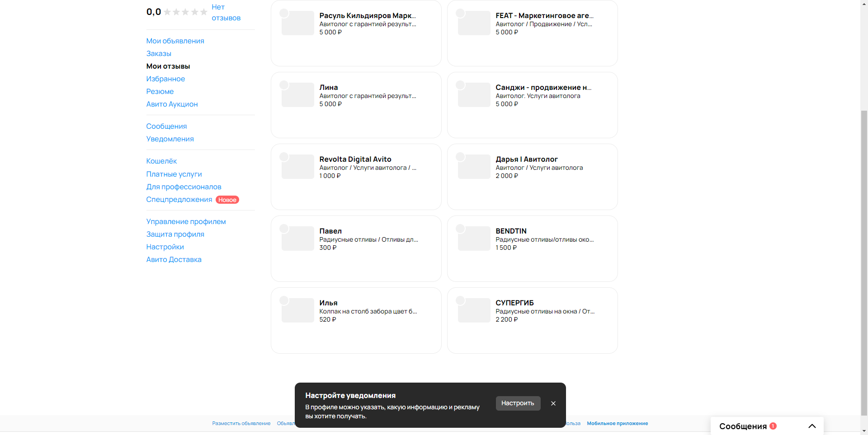Image resolution: width=868 pixels, height=435 pixels.
Task: Go to Избранное section
Action: (165, 79)
